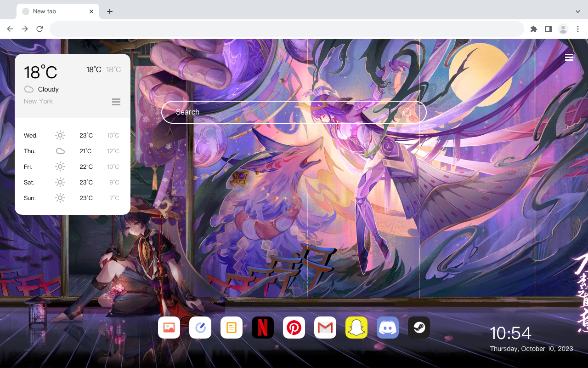
Task: Click Saturday's low temperature 9°C
Action: (x=114, y=182)
